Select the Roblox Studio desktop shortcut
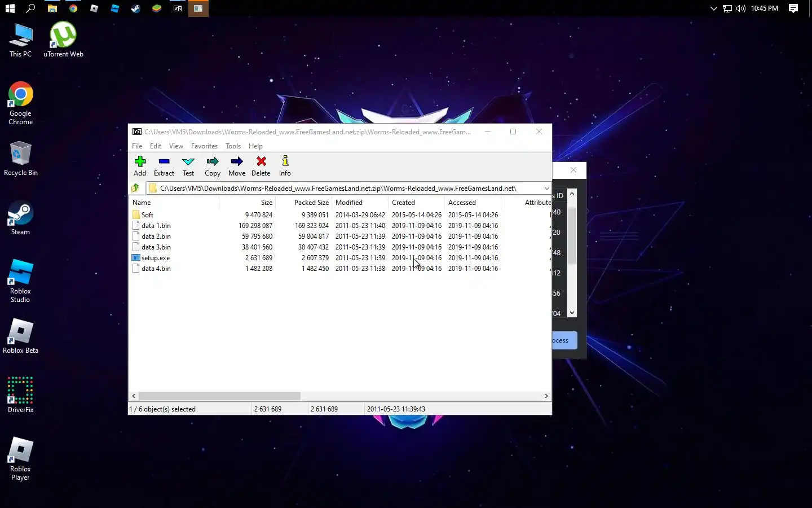The width and height of the screenshot is (812, 508). click(21, 281)
